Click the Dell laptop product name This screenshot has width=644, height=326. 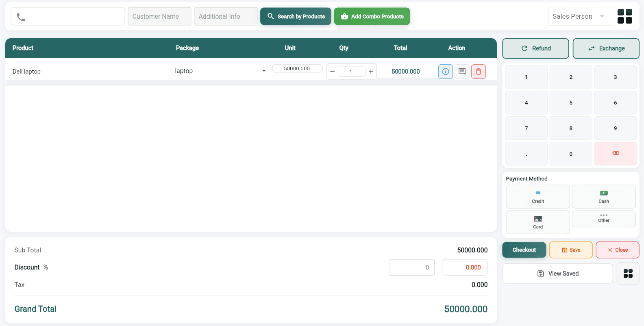tap(26, 72)
